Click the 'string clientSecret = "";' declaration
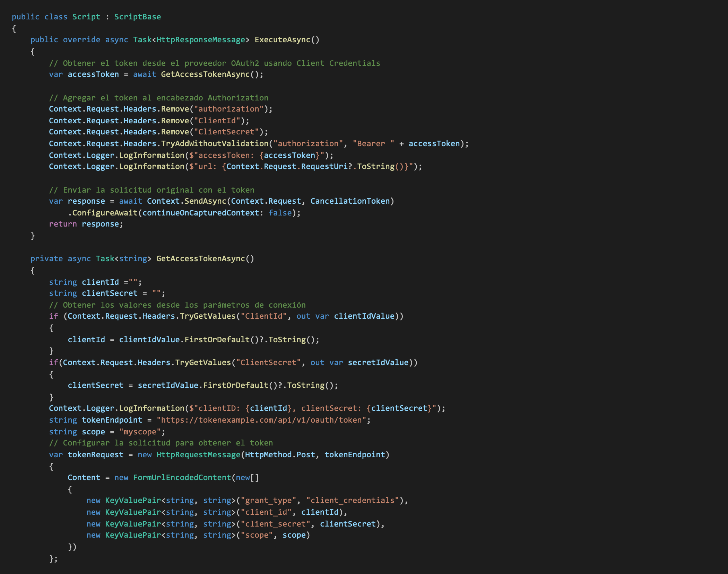 107,293
